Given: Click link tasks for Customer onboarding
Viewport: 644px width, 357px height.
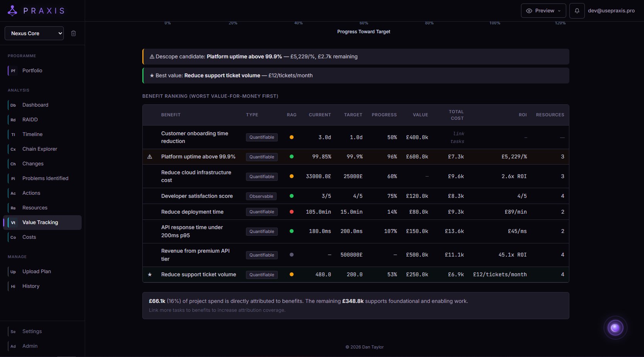Looking at the screenshot, I should tap(458, 138).
